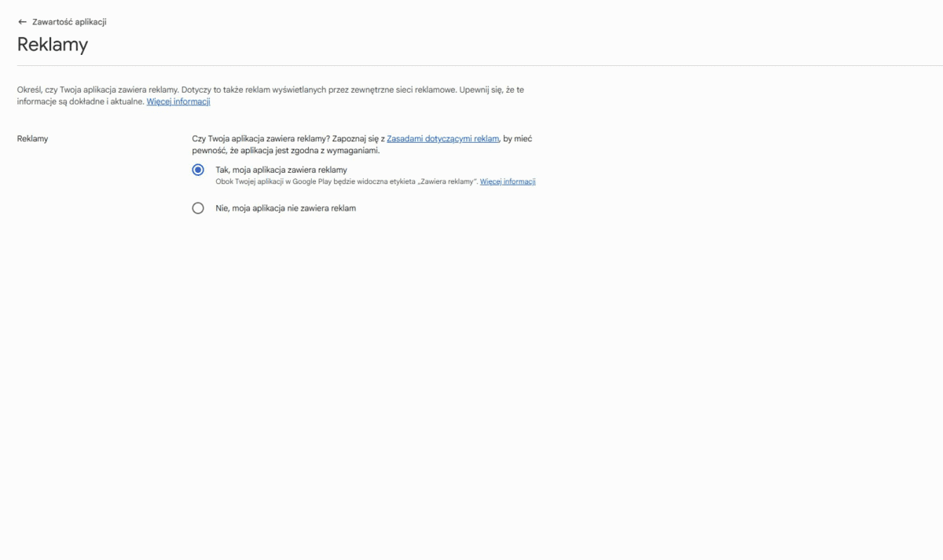This screenshot has width=943, height=560.
Task: Click the intro text starting with "Określ, czy Twoja aplikacja"
Action: [x=270, y=95]
